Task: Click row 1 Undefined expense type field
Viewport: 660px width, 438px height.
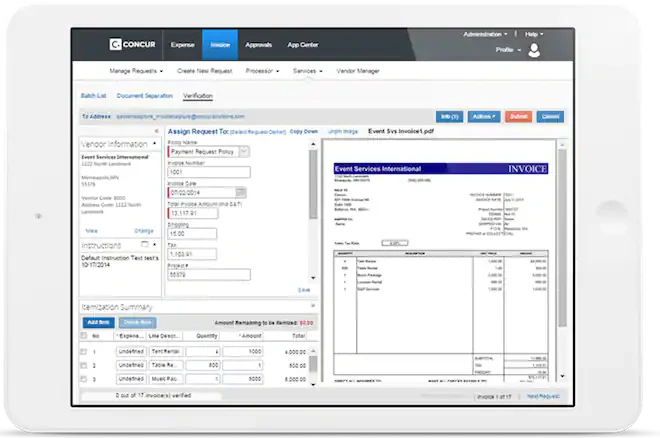Action: point(131,351)
